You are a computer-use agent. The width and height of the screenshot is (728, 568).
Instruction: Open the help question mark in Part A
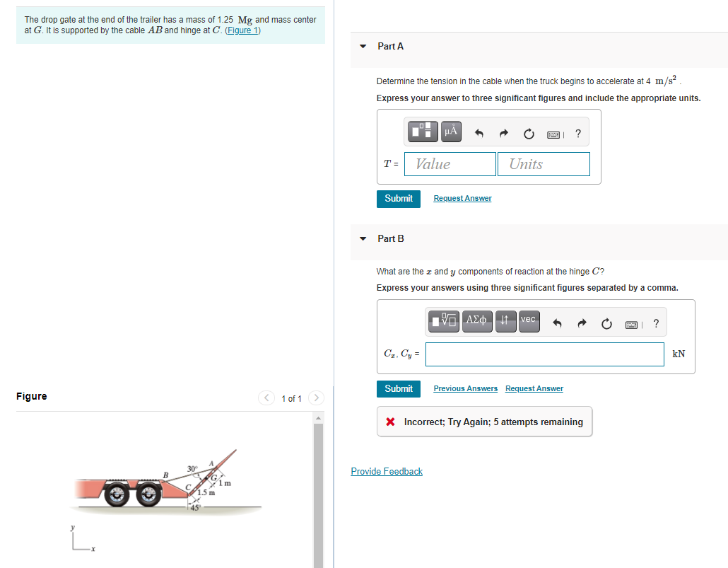point(578,134)
